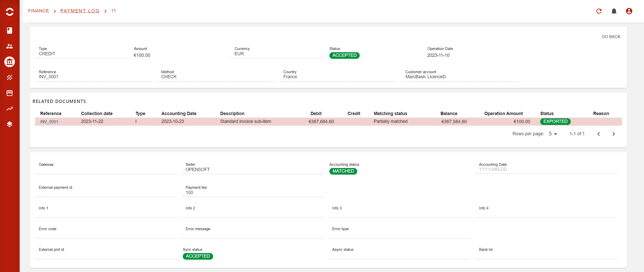The height and width of the screenshot is (272, 644).
Task: Open the dotted cluster sidebar icon
Action: pyautogui.click(x=10, y=77)
